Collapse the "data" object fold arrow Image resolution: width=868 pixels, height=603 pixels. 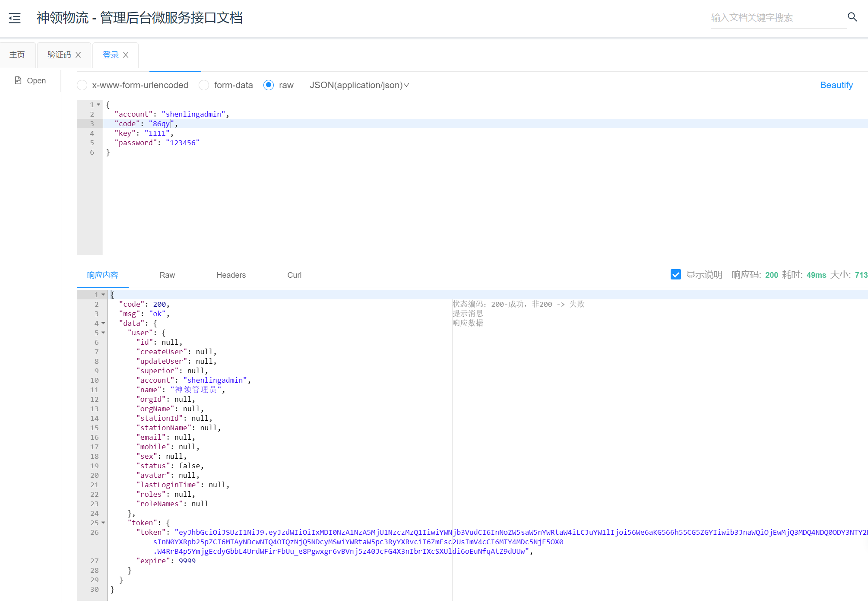tap(103, 323)
